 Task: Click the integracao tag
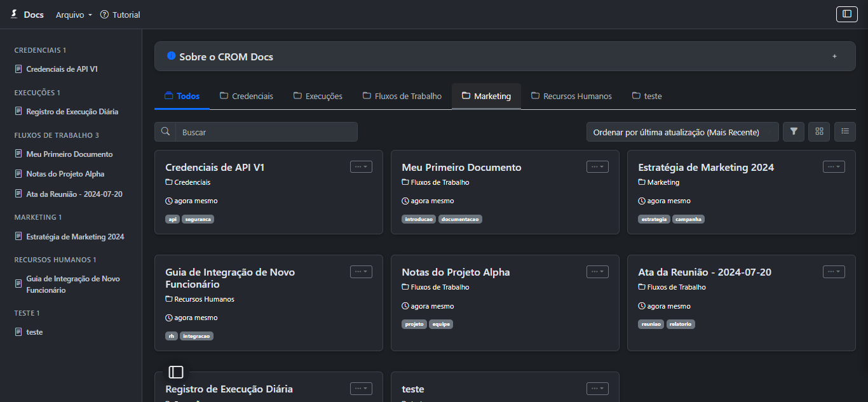(196, 336)
